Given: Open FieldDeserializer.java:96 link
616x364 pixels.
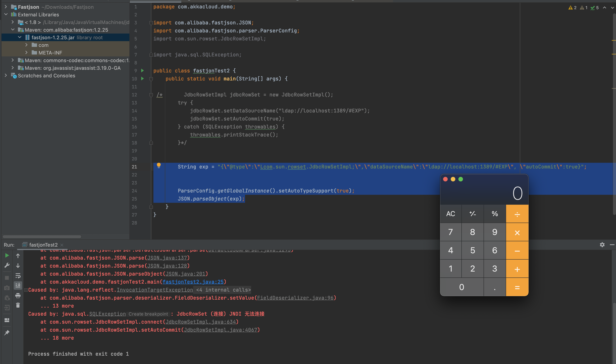Looking at the screenshot, I should click(295, 298).
